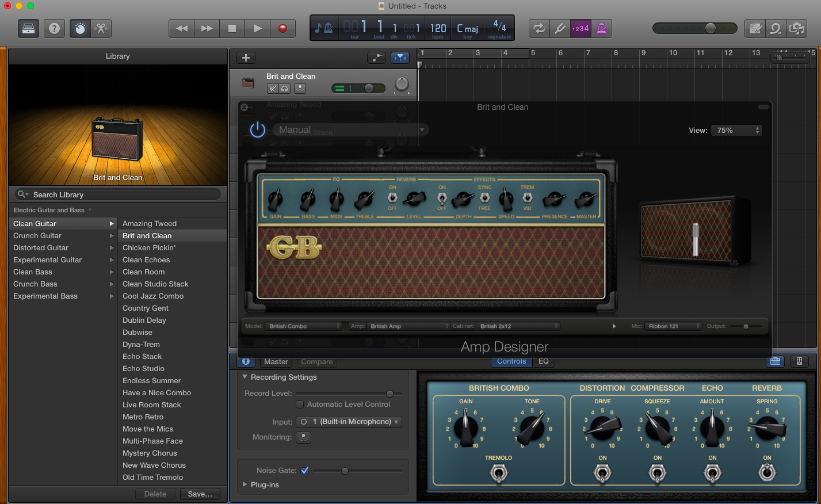Image resolution: width=821 pixels, height=504 pixels.
Task: Click the Save... button in Library
Action: [200, 494]
